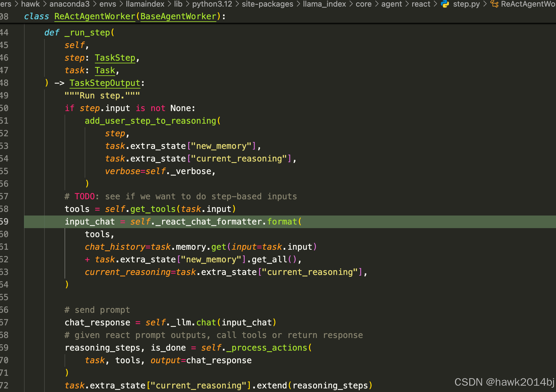This screenshot has width=556, height=392.
Task: Click _process_actions method call
Action: [x=267, y=348]
